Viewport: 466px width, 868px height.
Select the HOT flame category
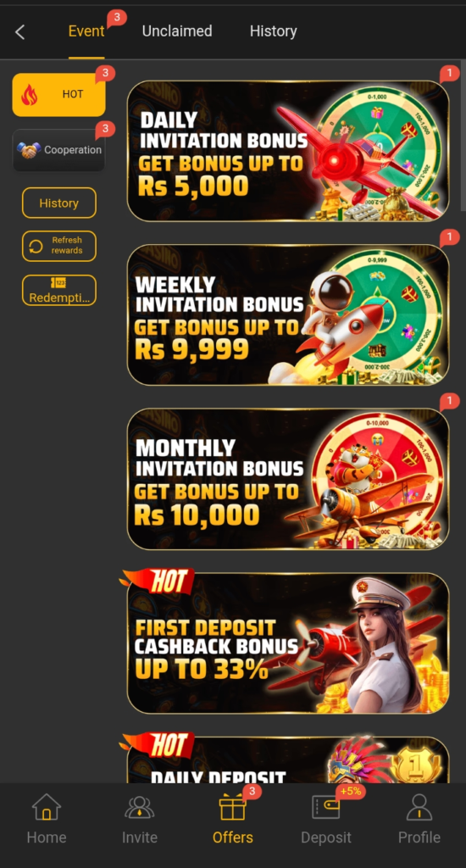point(58,95)
